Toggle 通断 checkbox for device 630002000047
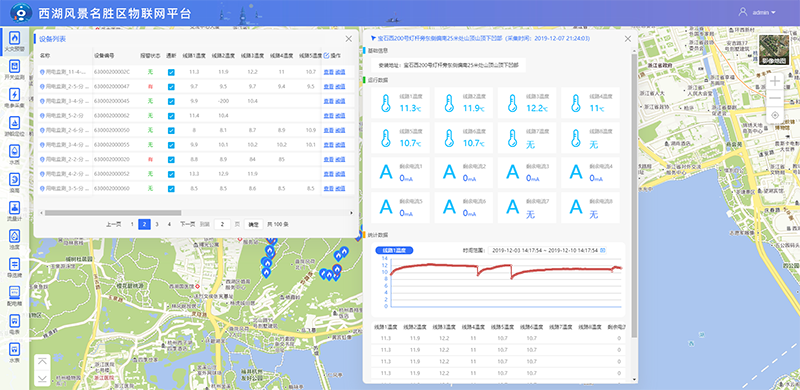 point(171,87)
